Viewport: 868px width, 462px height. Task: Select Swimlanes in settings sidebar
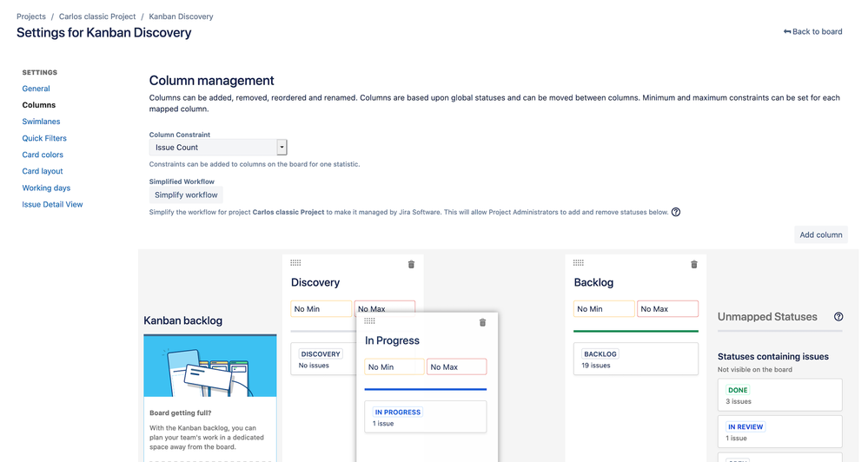pyautogui.click(x=41, y=122)
